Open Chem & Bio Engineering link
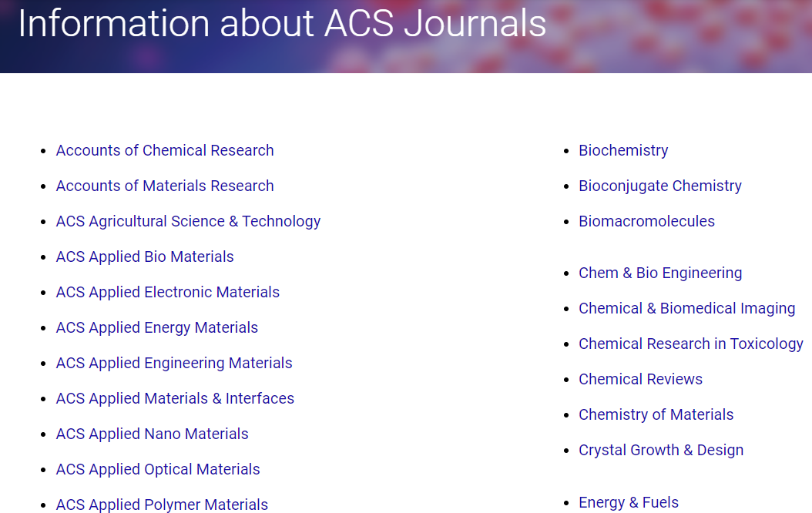Image resolution: width=812 pixels, height=513 pixels. [660, 273]
